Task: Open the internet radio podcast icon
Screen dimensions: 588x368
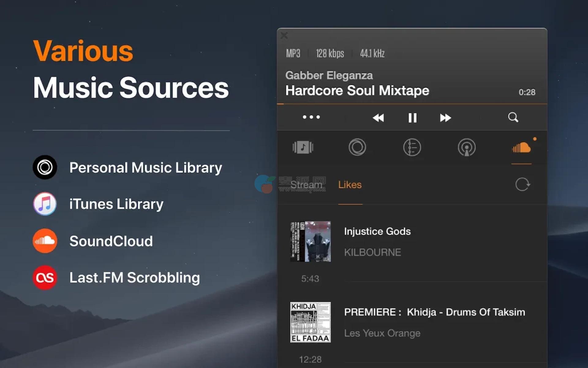Action: (x=466, y=148)
